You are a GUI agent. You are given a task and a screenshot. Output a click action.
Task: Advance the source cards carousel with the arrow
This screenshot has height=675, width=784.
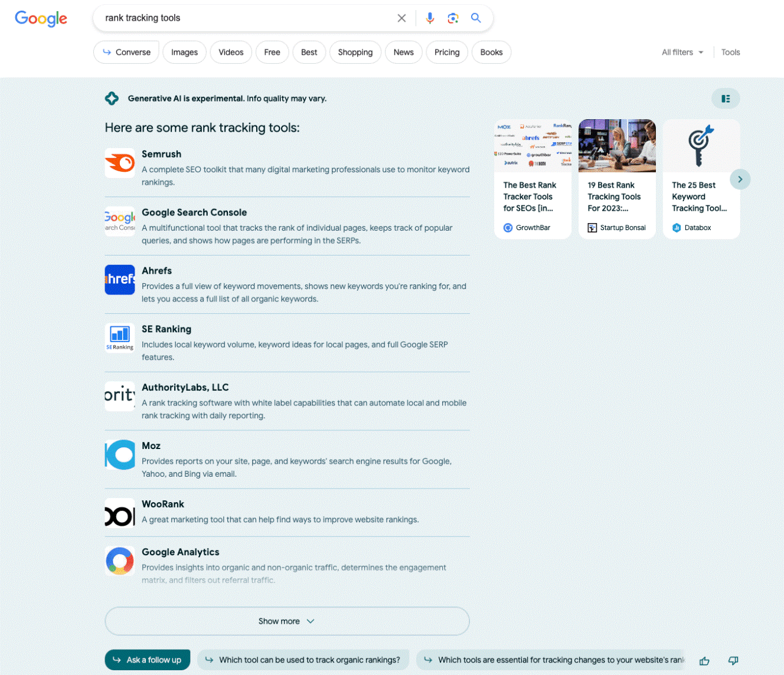(x=740, y=179)
